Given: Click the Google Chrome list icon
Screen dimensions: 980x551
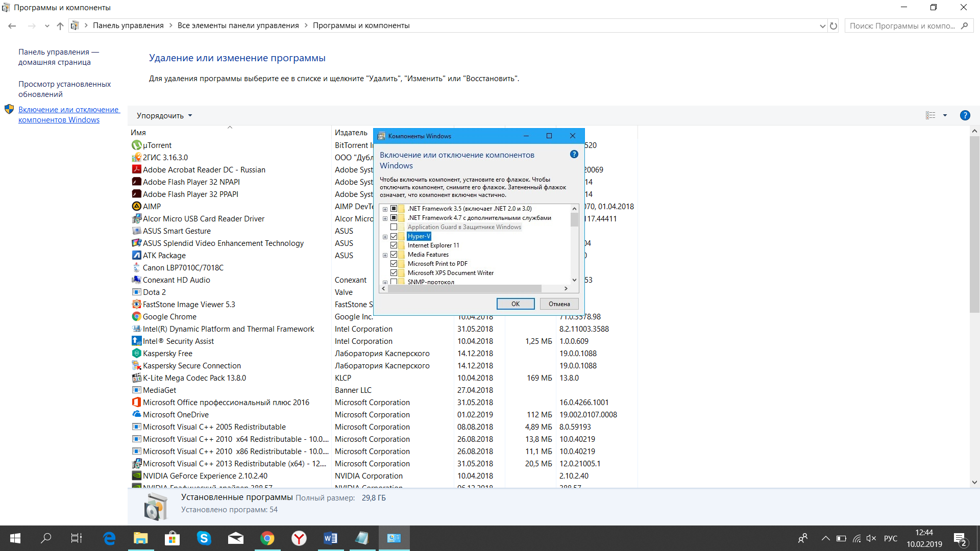Looking at the screenshot, I should pos(136,317).
